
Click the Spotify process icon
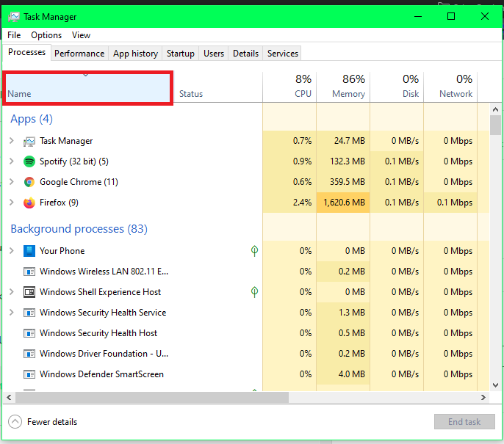tap(29, 161)
